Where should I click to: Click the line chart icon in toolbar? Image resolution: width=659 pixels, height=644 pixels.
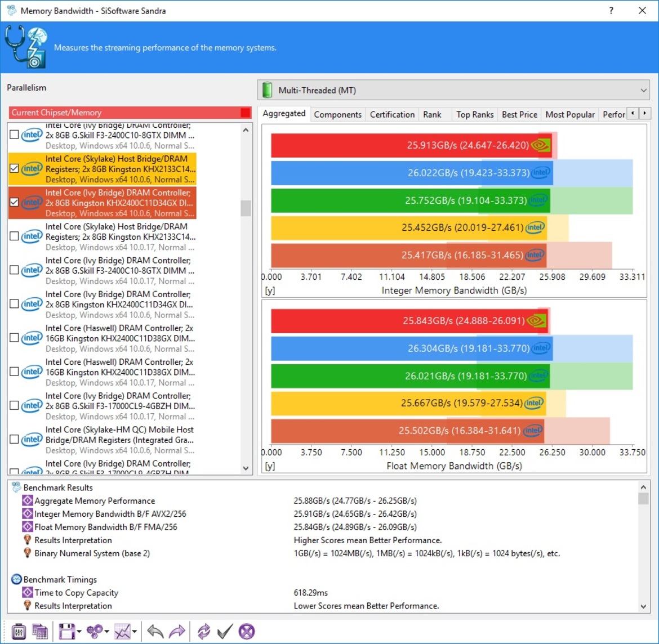122,632
